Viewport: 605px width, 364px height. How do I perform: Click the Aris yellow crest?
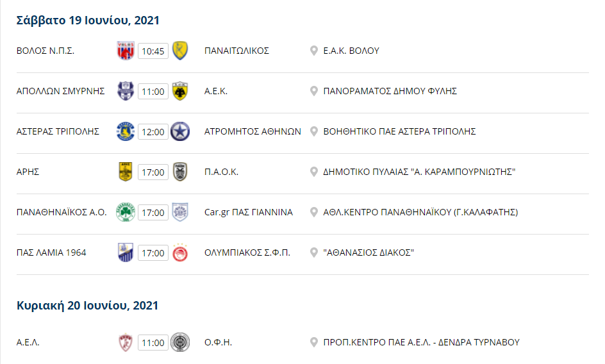point(126,172)
